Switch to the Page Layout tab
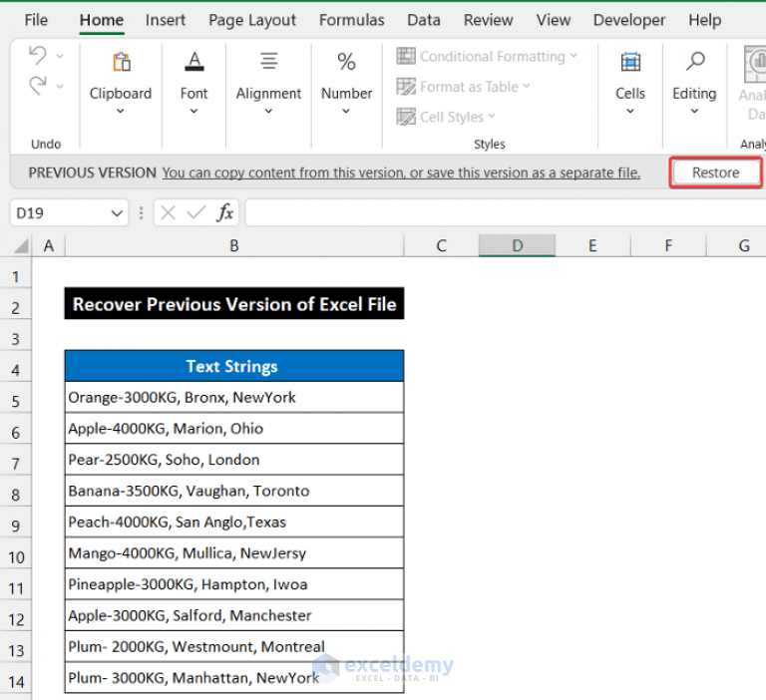 pos(252,20)
